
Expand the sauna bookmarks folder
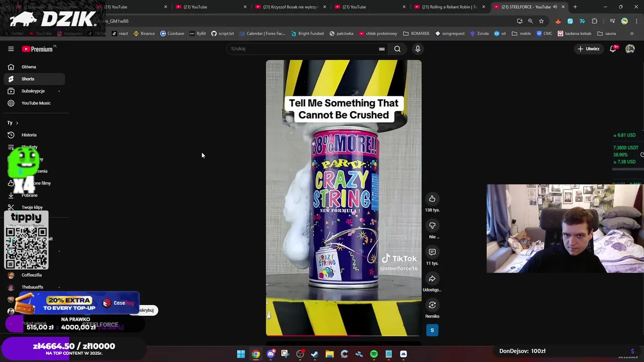606,34
